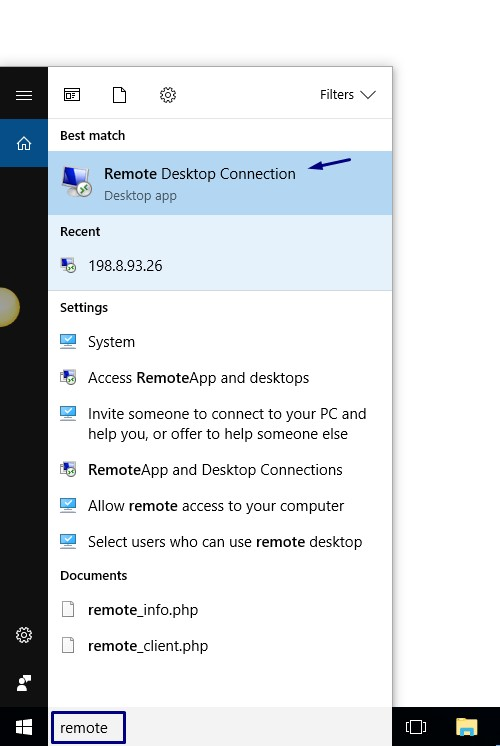The width and height of the screenshot is (500, 746).
Task: Filter results by Apps icon
Action: pos(72,95)
